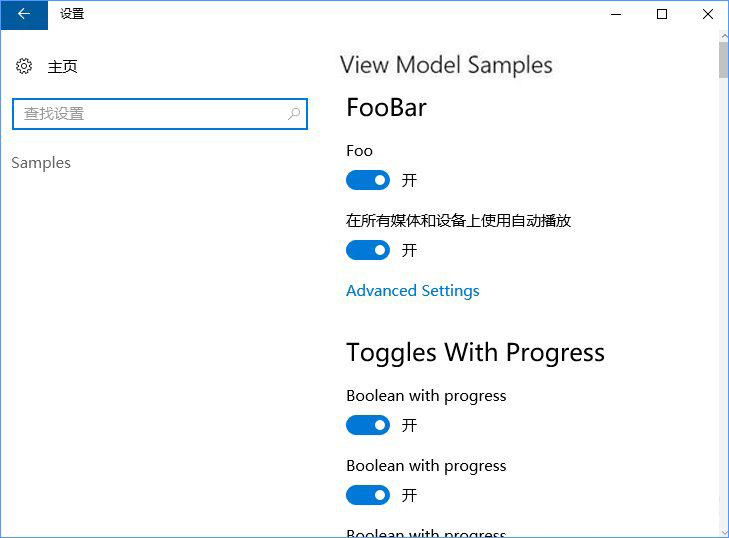Toggle the first Boolean with progress switch
Image resolution: width=729 pixels, height=538 pixels.
[x=367, y=425]
